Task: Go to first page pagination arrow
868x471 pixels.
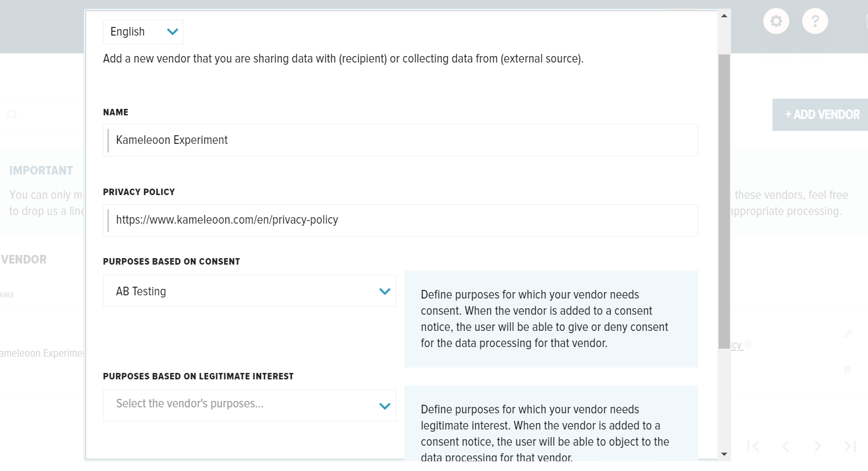Action: click(754, 446)
